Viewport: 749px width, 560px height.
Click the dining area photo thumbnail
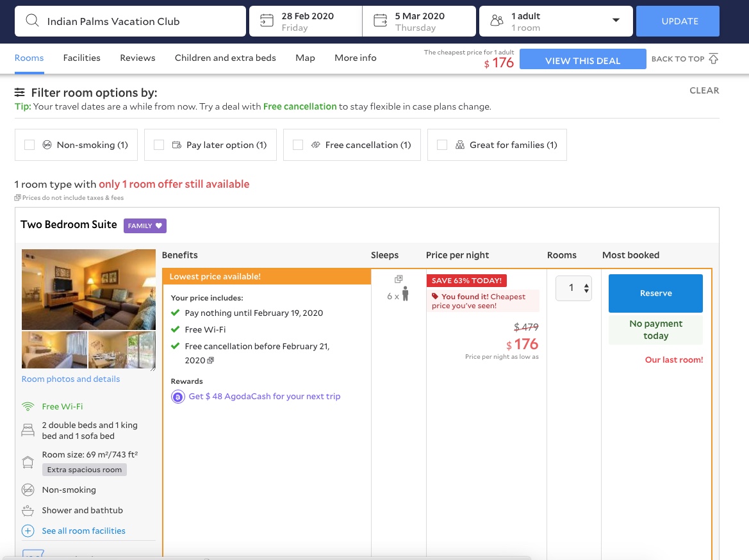(x=122, y=350)
